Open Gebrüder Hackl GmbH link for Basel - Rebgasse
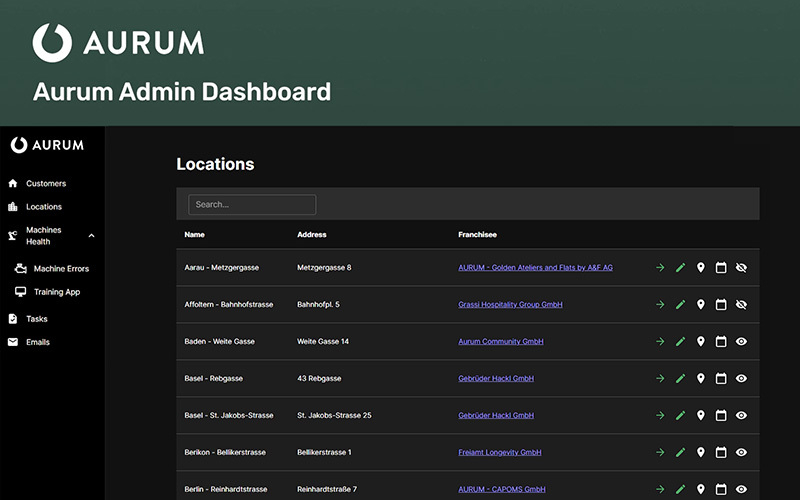The width and height of the screenshot is (800, 500). [x=496, y=379]
